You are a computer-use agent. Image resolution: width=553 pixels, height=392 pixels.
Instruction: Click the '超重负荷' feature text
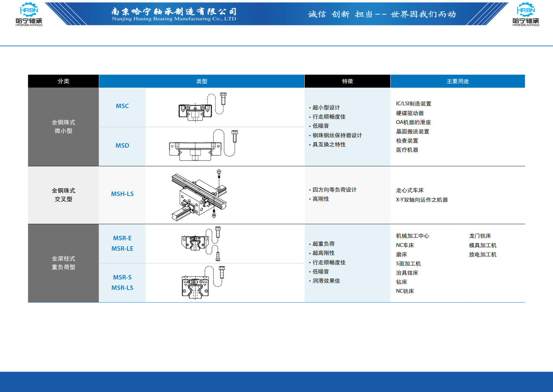pos(323,244)
